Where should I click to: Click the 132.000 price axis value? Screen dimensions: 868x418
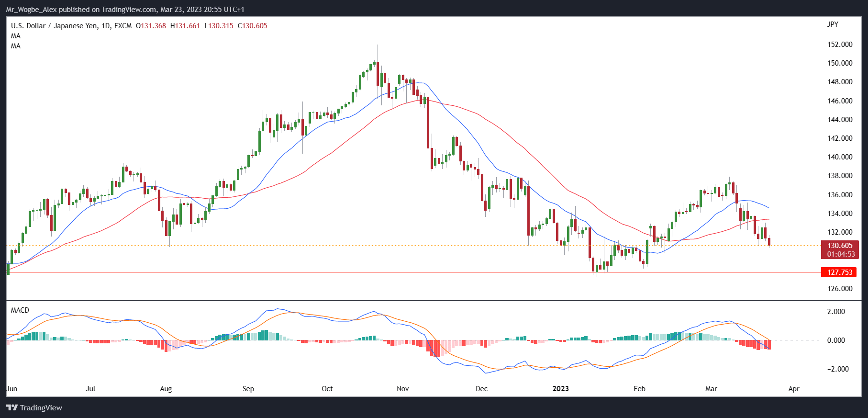[840, 232]
